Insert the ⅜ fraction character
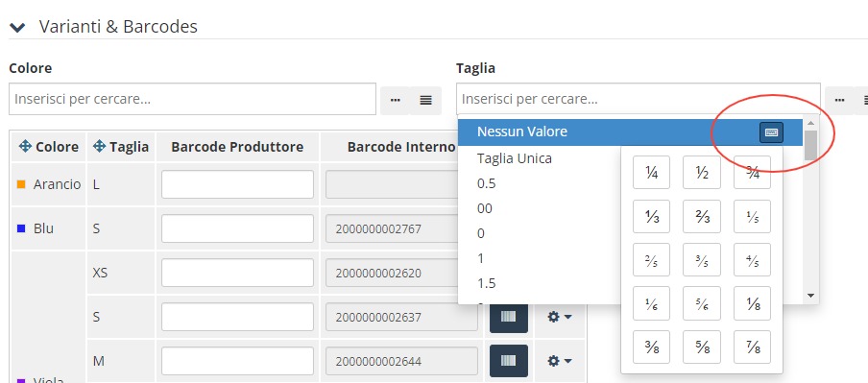 click(652, 347)
